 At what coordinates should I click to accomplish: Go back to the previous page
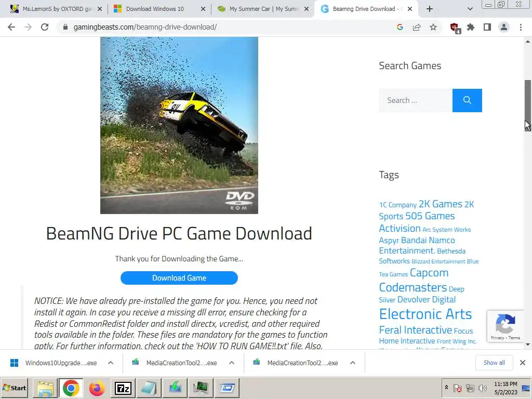point(11,27)
